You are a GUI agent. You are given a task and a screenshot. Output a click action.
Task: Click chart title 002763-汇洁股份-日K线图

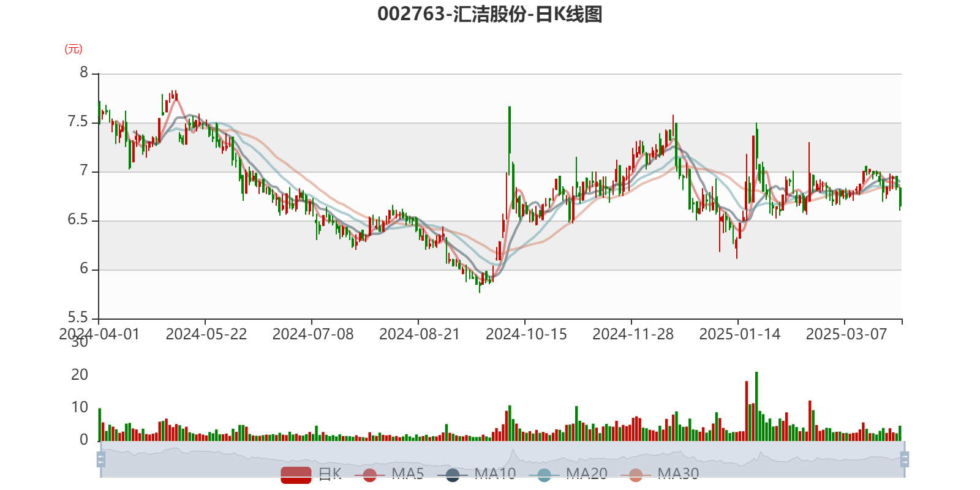490,13
